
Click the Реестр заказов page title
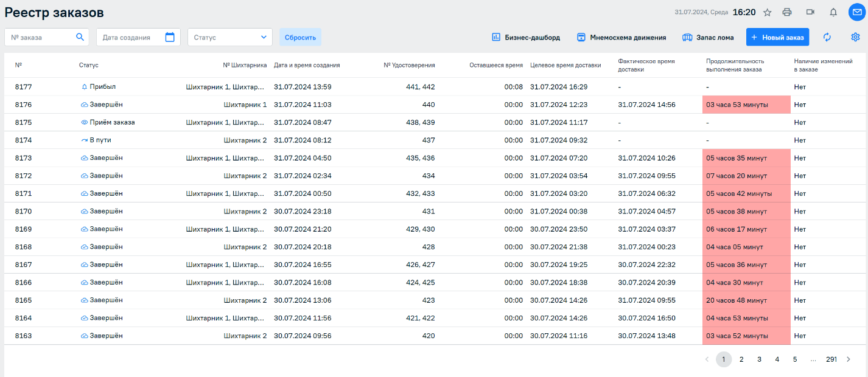[x=54, y=13]
